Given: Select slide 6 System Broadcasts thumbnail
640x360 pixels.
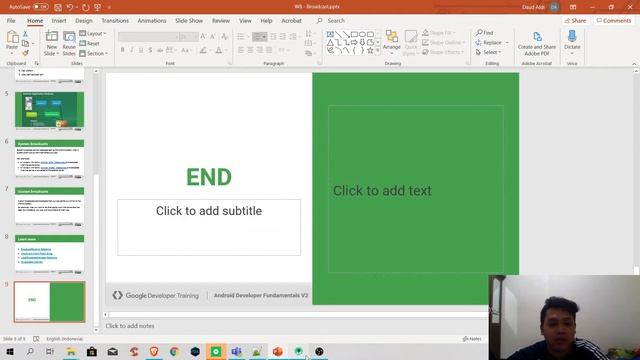Looking at the screenshot, I should point(49,158).
